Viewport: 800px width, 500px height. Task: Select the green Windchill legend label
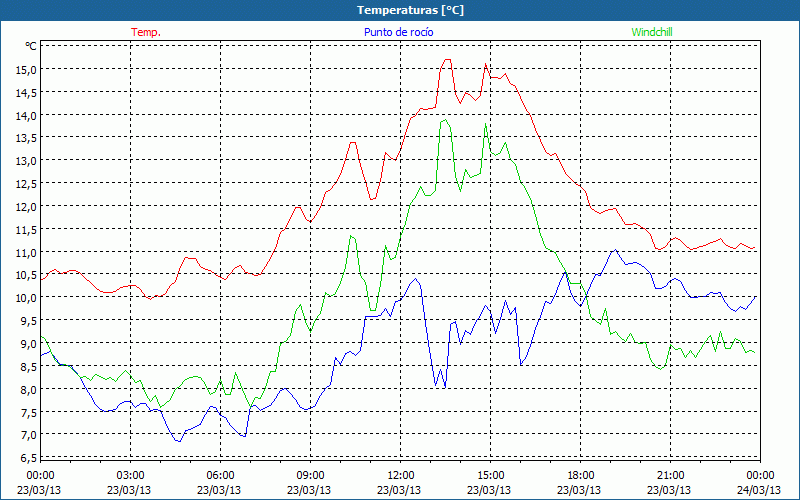coord(652,32)
